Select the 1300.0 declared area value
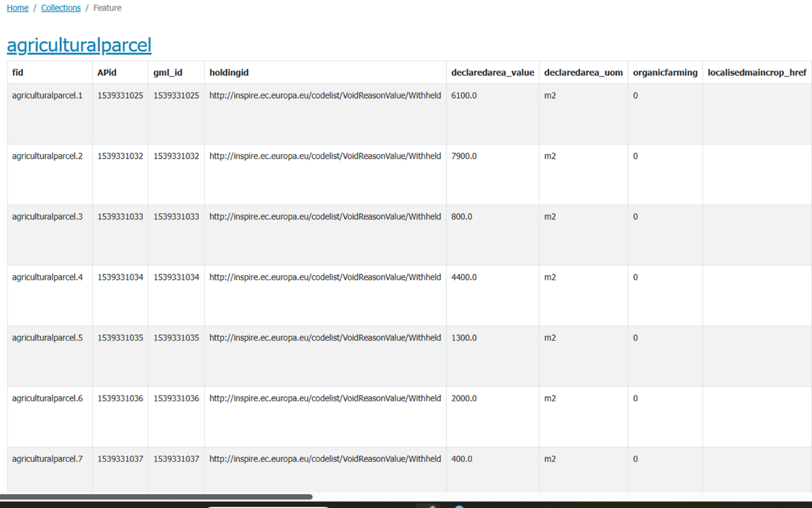Viewport: 812px width, 508px height. (x=463, y=338)
